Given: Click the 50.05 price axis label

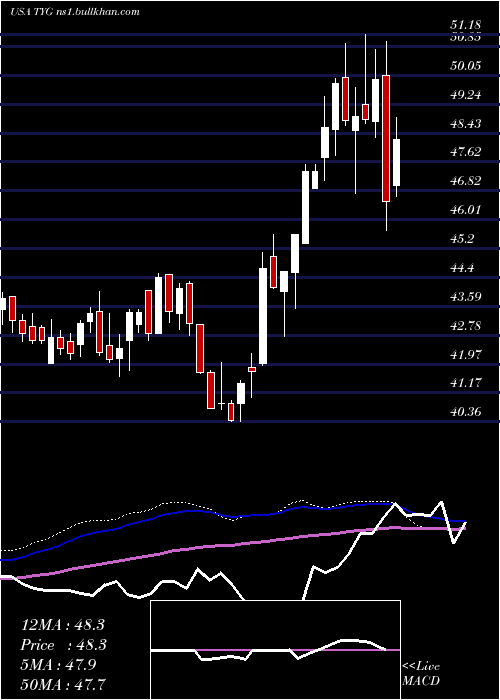Looking at the screenshot, I should tap(465, 66).
